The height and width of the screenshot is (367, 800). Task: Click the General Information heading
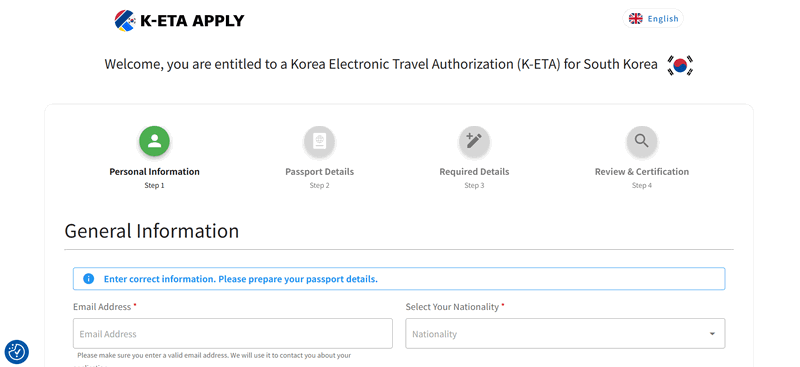152,231
